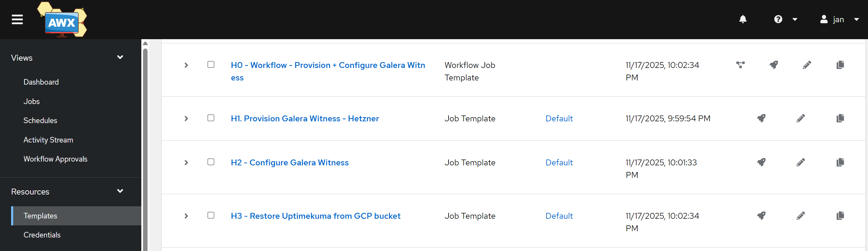Edit the H2 Configure Galera Witness template
868x251 pixels.
[x=800, y=162]
